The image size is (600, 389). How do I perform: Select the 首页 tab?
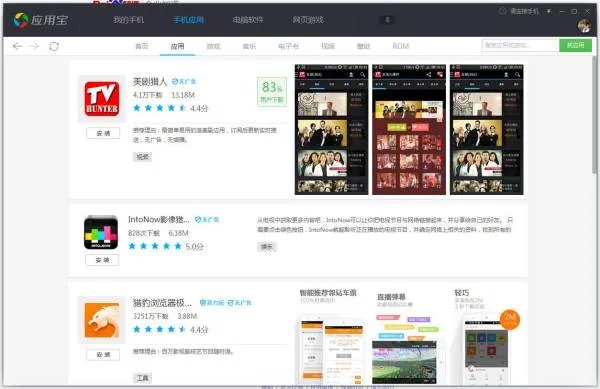click(x=142, y=46)
